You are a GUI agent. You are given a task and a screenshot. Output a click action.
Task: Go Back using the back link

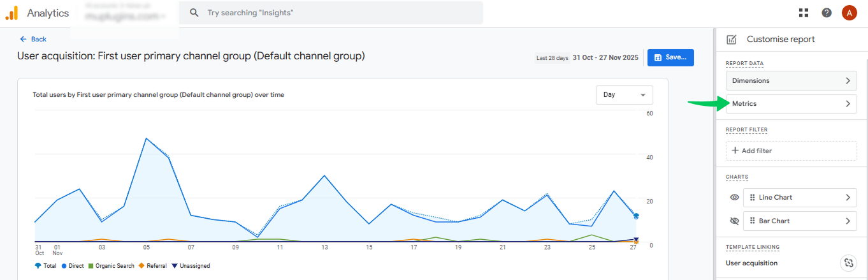[33, 40]
